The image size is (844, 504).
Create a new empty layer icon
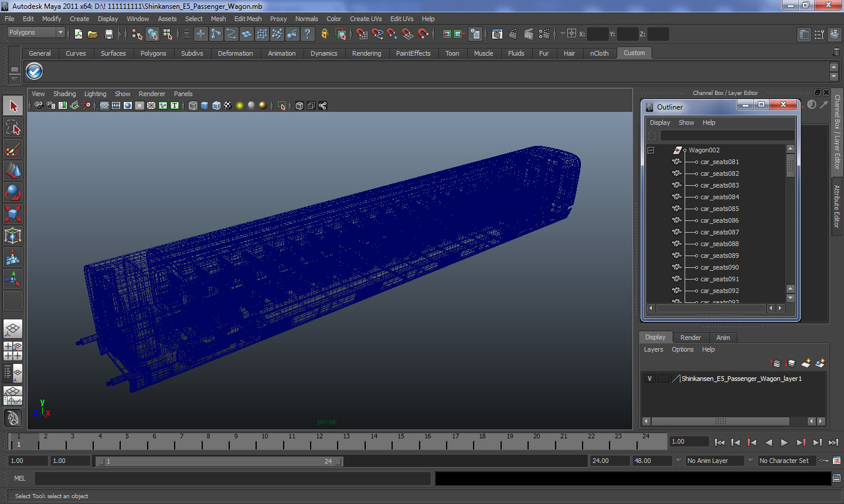[x=806, y=363]
